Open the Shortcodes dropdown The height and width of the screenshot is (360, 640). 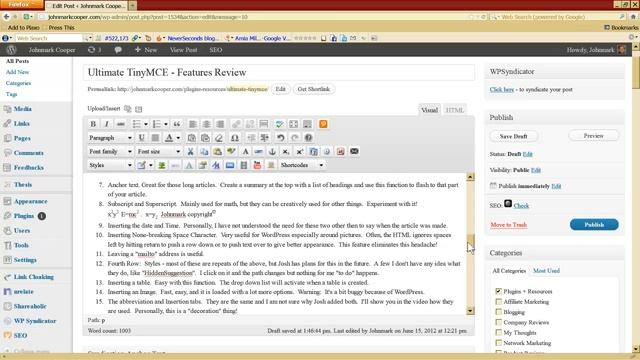pos(302,165)
